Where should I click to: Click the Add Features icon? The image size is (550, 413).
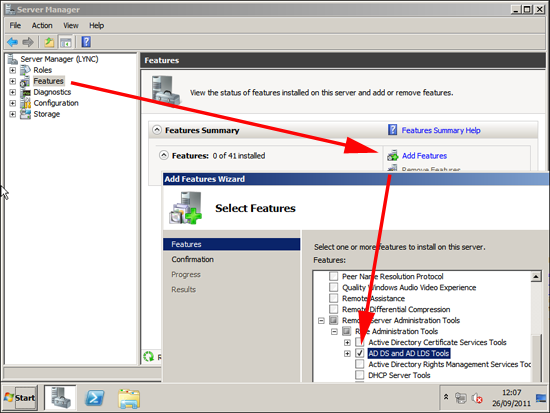pos(393,155)
